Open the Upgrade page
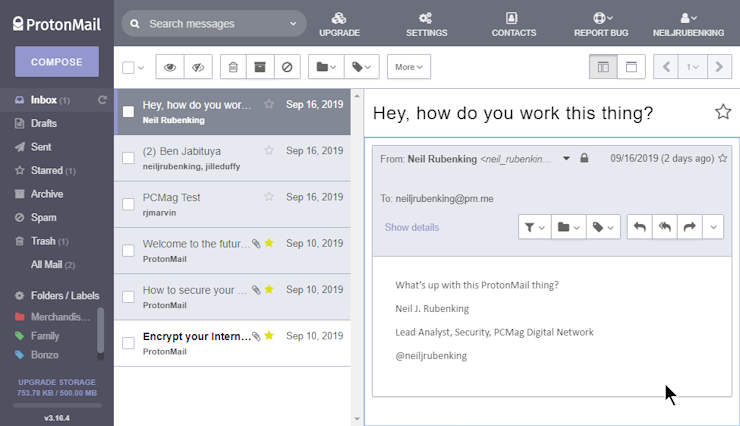 pos(339,24)
